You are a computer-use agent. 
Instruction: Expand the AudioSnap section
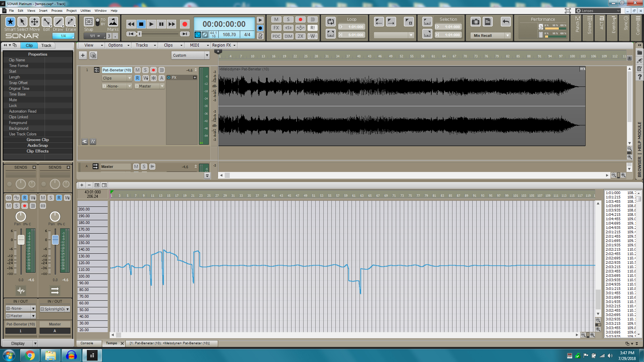click(38, 145)
